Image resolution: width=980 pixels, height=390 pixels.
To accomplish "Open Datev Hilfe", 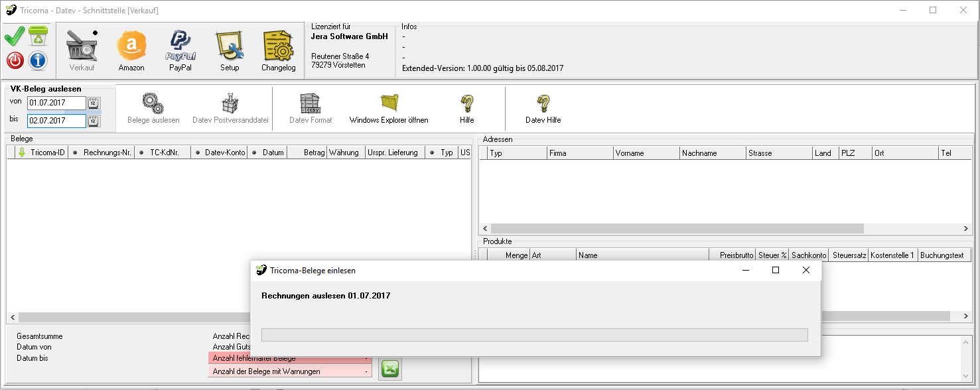I will click(x=543, y=103).
